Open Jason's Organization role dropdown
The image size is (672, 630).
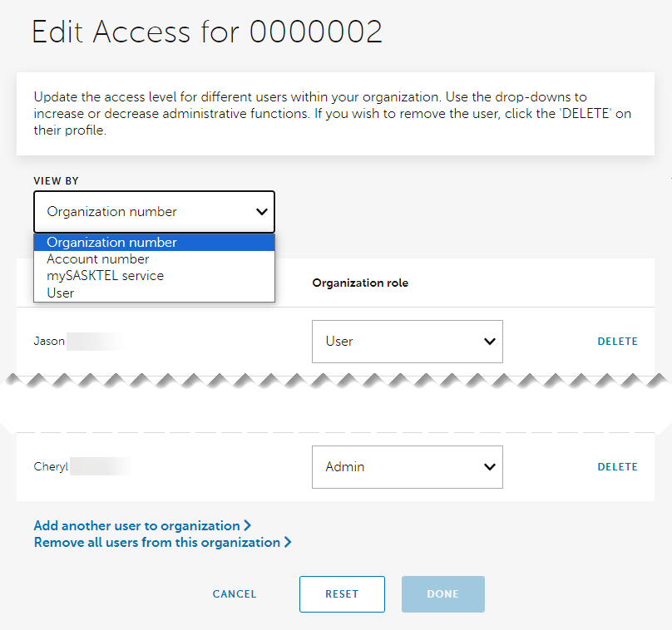tap(407, 341)
